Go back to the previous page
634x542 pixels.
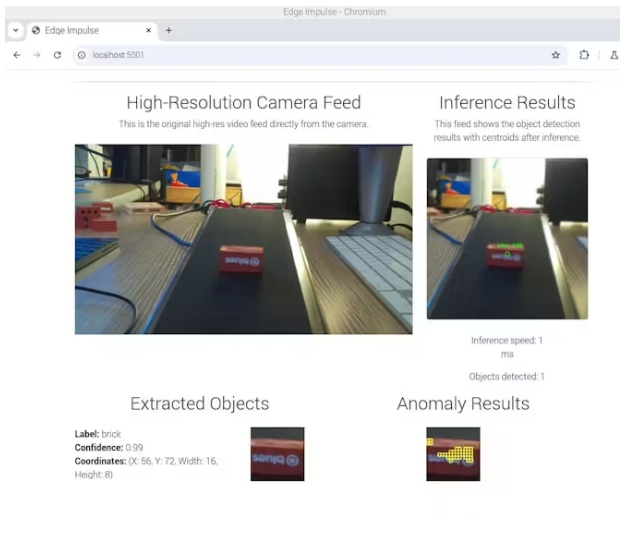click(16, 55)
